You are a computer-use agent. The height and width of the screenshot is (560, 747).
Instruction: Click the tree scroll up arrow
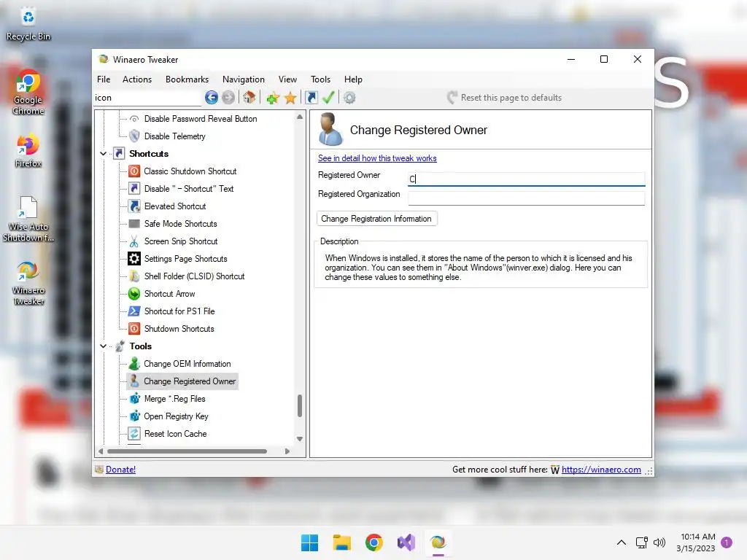point(300,117)
